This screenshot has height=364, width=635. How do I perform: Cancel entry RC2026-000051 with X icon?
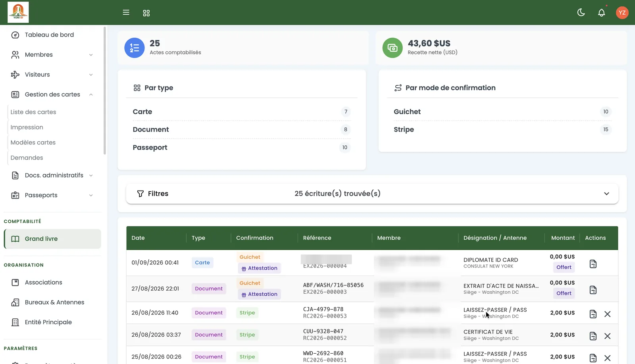tap(607, 358)
